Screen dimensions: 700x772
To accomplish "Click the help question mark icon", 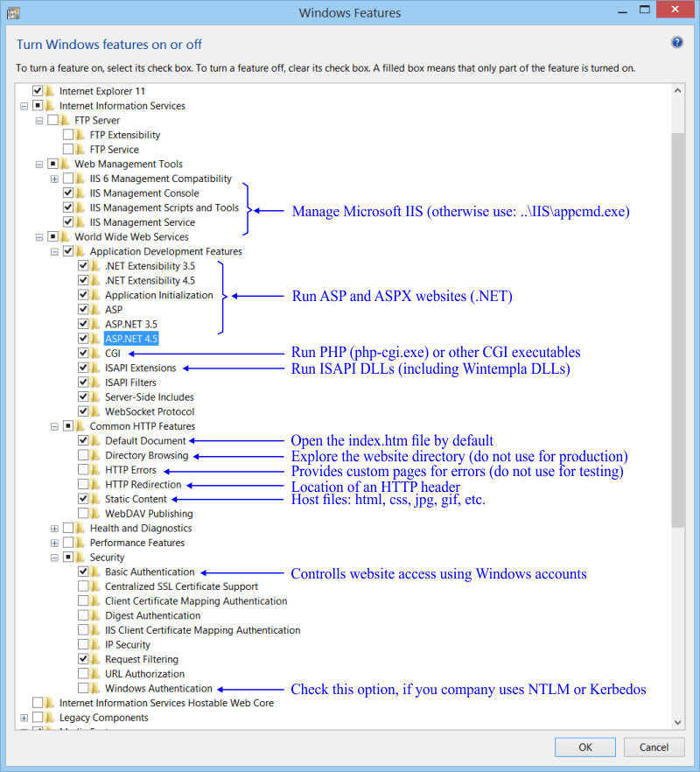I will coord(677,42).
